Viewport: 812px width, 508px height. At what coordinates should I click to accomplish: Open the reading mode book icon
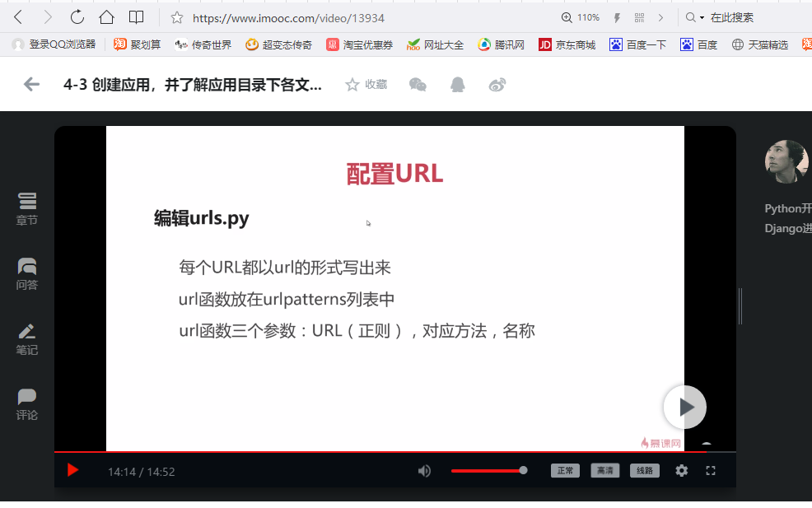136,17
